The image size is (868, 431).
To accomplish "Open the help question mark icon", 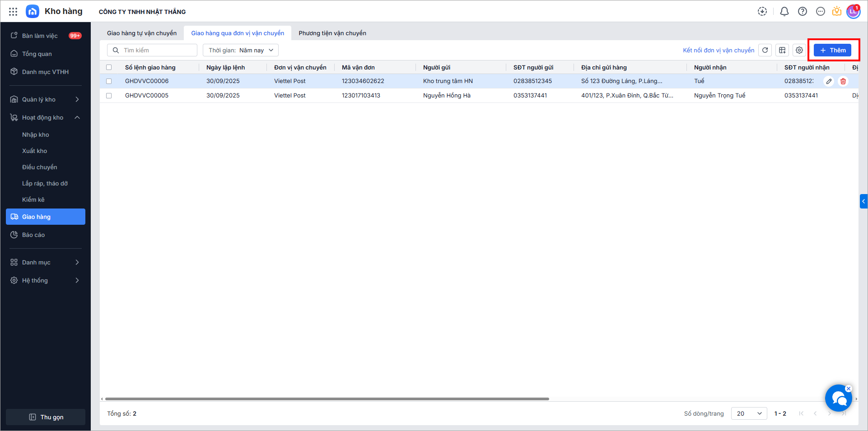I will (x=803, y=11).
